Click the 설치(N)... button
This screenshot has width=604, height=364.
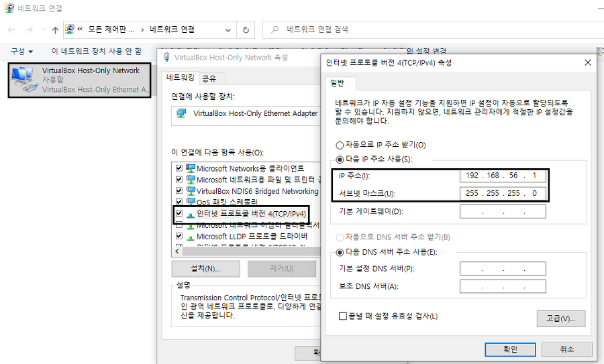[x=206, y=269]
